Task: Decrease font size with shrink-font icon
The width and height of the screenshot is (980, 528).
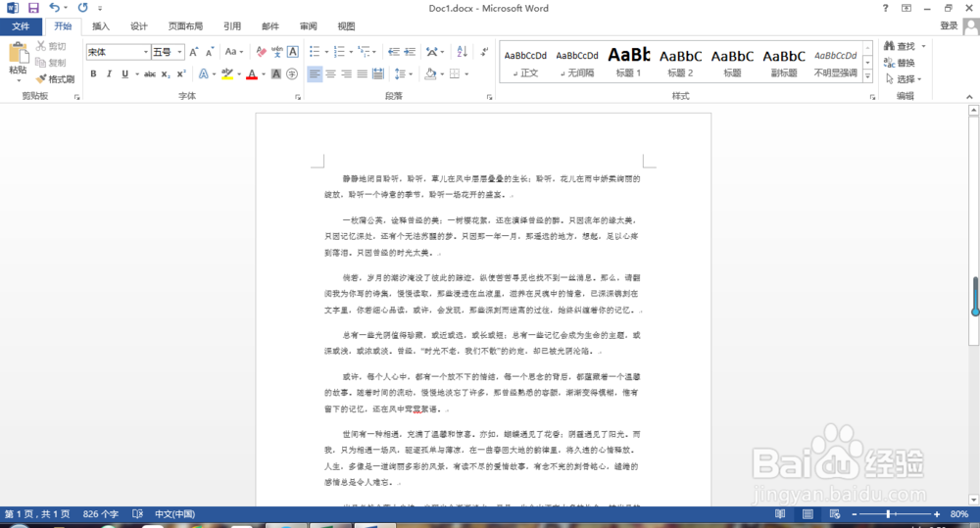Action: pyautogui.click(x=210, y=52)
